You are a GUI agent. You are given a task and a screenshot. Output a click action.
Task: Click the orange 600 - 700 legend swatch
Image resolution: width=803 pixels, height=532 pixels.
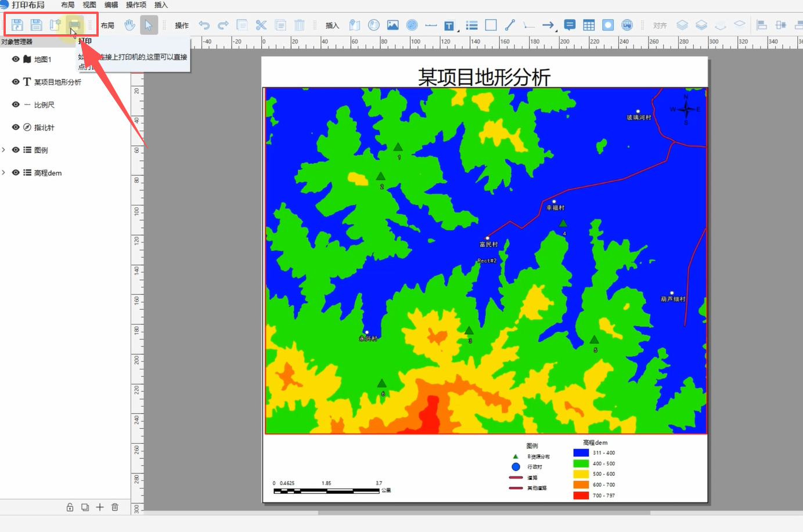tap(581, 484)
